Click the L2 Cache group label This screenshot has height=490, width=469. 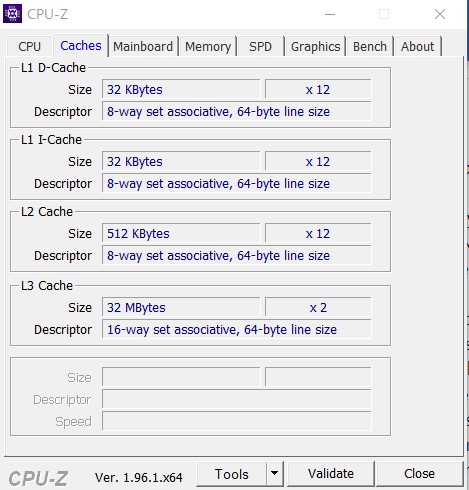click(47, 212)
